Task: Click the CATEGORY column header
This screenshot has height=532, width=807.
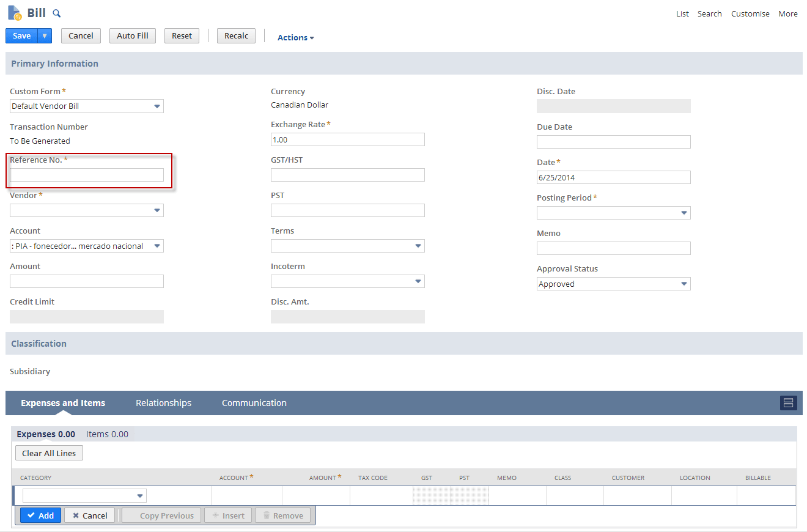Action: point(35,478)
